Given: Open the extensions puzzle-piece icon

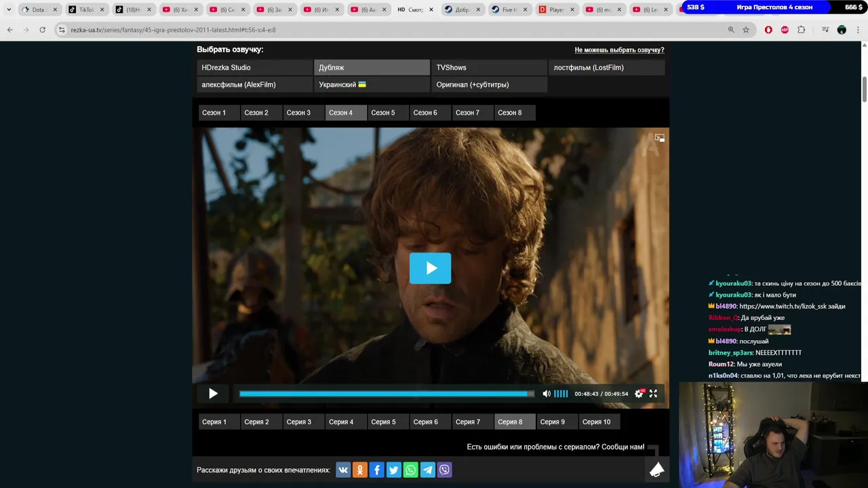Looking at the screenshot, I should click(802, 30).
